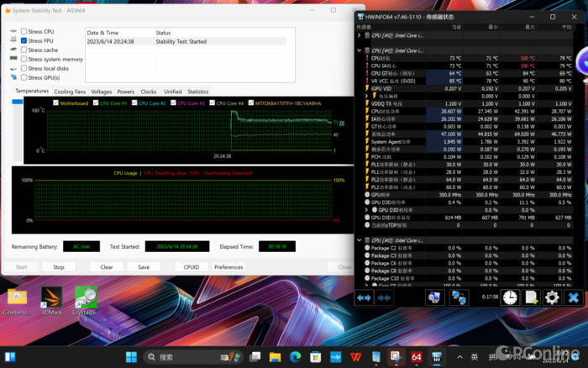This screenshot has width=588, height=368.
Task: Click the Status column header in AIDA64 log
Action: 163,33
